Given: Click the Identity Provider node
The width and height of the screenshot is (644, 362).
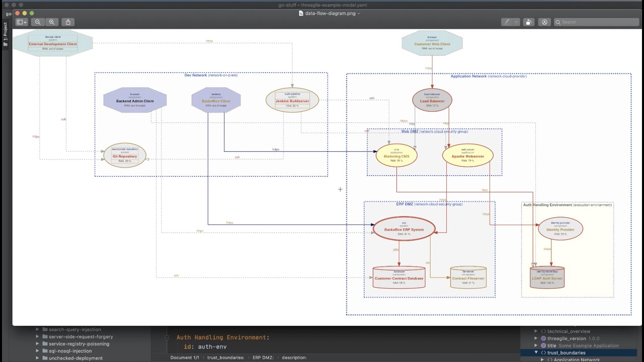Looking at the screenshot, I should click(x=560, y=229).
